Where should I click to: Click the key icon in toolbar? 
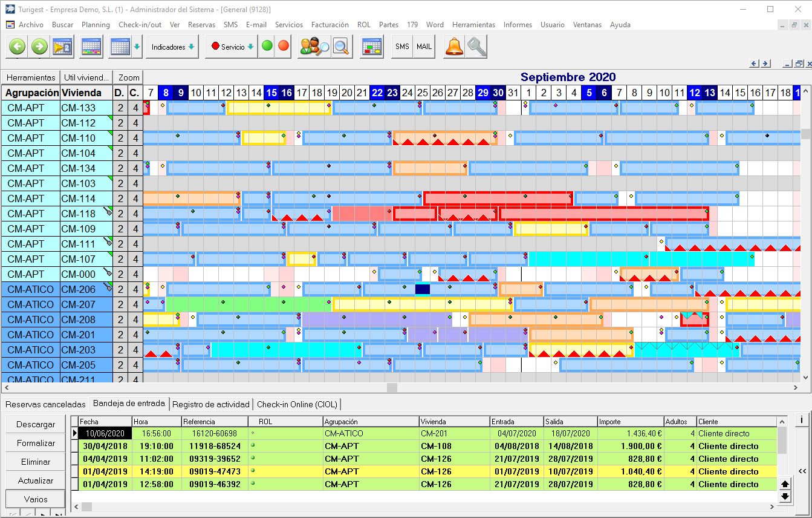476,47
